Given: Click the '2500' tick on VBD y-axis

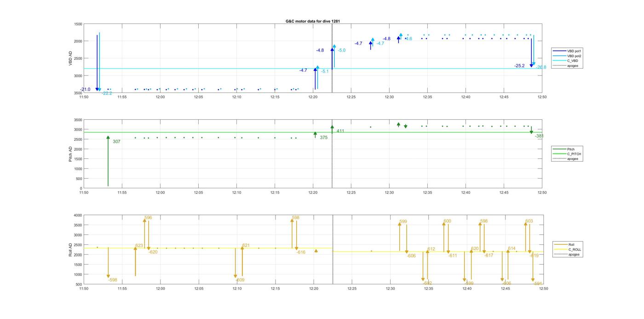Looking at the screenshot, I should click(x=78, y=58).
